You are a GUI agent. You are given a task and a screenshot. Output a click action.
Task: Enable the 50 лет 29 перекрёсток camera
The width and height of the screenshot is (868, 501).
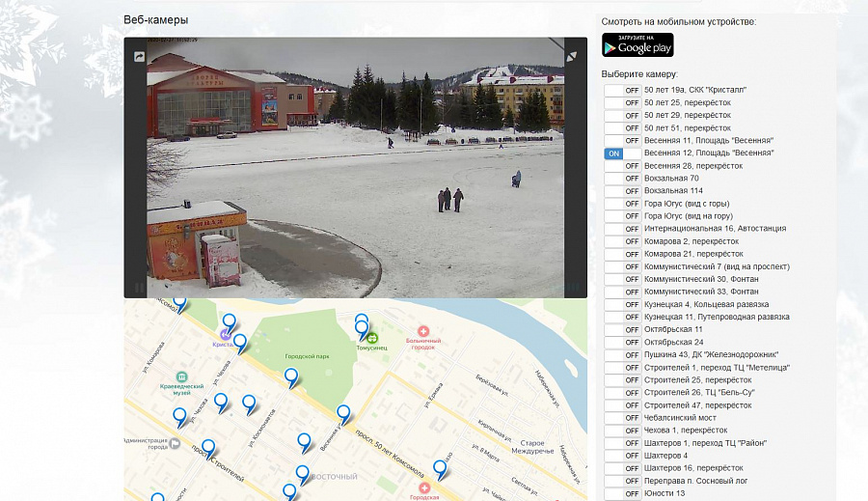coord(623,115)
